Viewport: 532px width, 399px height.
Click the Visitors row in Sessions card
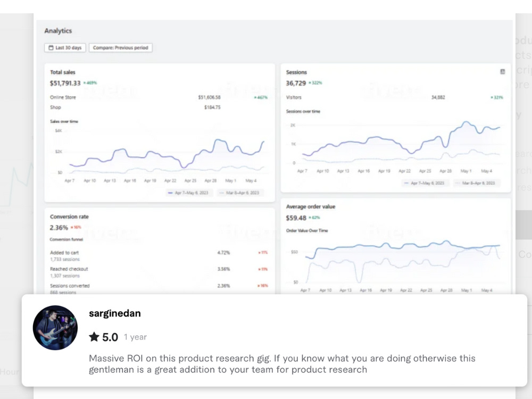tap(395, 97)
